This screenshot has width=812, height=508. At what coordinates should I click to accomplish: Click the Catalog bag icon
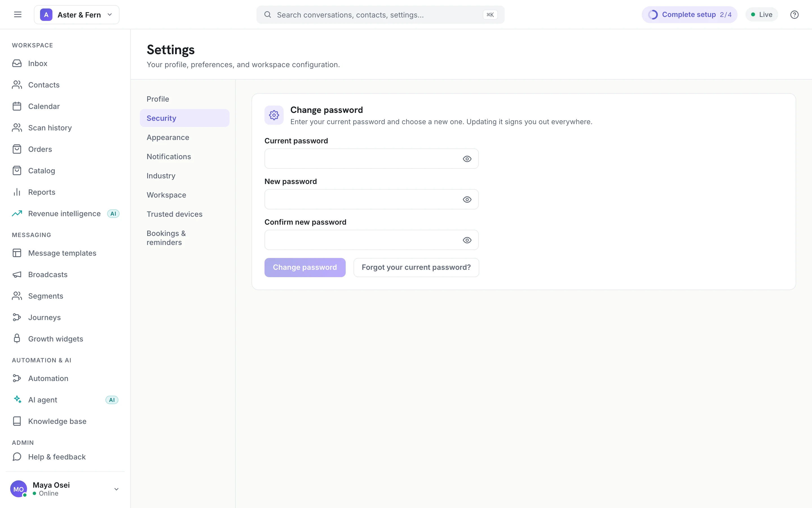tap(17, 171)
